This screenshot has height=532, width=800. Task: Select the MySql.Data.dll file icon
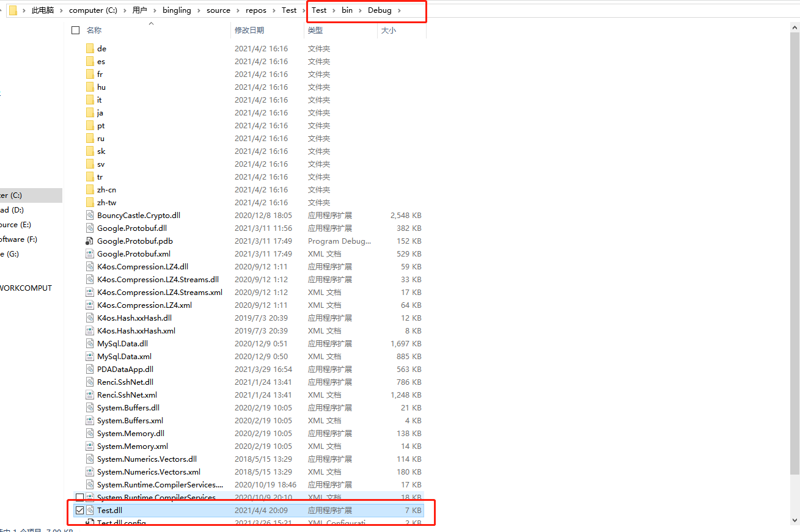(89, 343)
